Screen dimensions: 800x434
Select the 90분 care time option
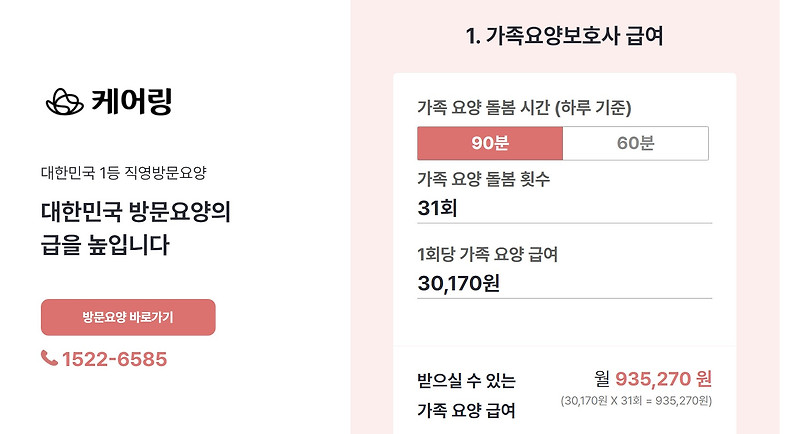tap(490, 143)
